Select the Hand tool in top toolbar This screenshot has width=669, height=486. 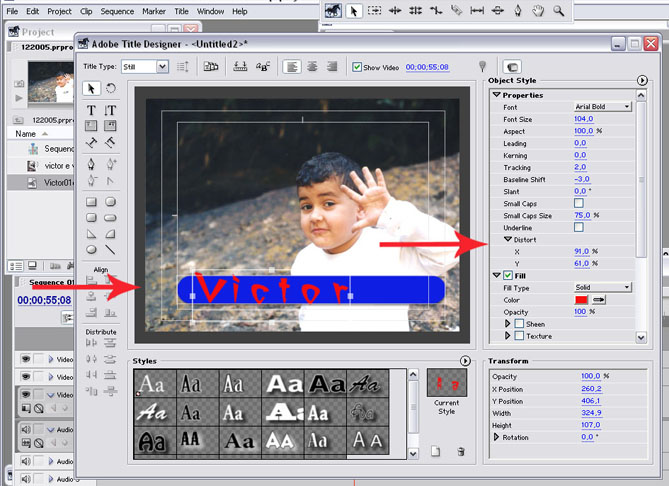tap(538, 11)
